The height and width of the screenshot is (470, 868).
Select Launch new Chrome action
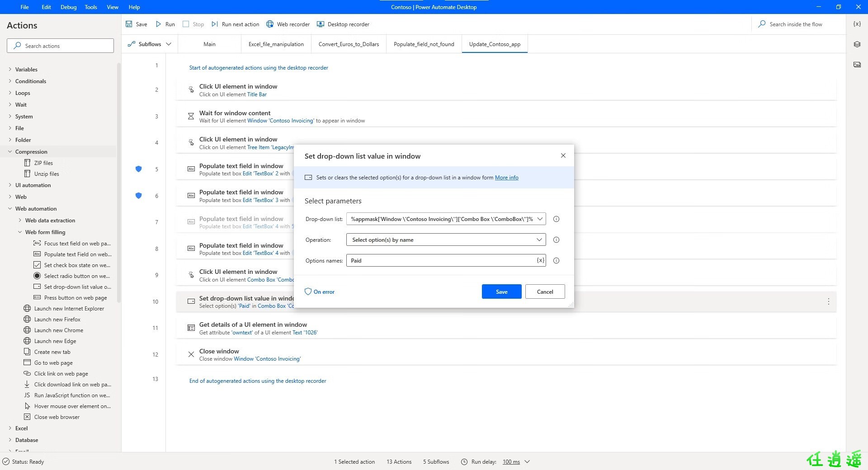tap(53, 330)
